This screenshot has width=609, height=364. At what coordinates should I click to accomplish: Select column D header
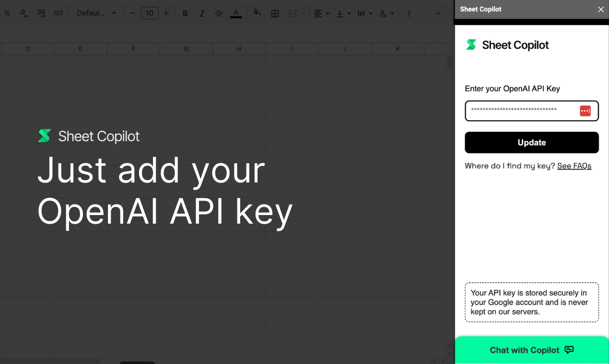point(27,49)
